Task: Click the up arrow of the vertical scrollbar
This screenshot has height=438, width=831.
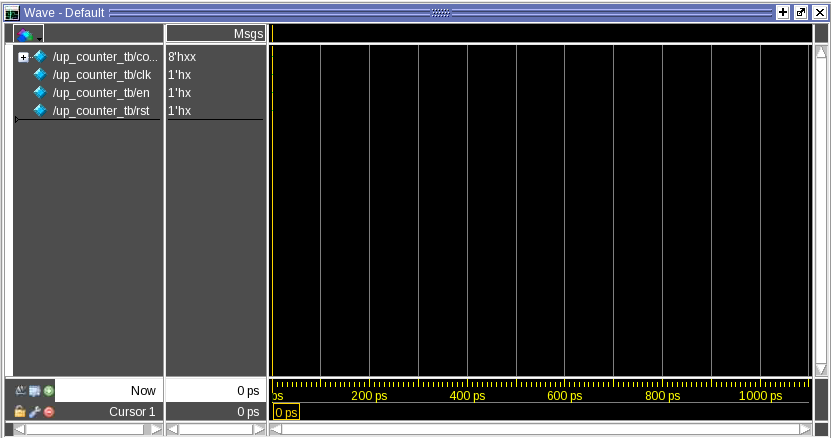Action: click(821, 52)
